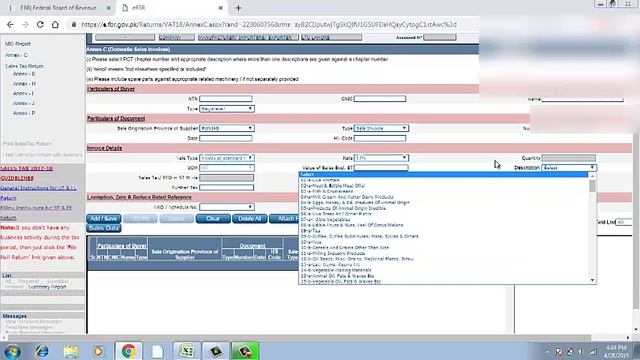Screen dimensions: 640x360
Task: Open the Rate dropdown
Action: (x=381, y=158)
